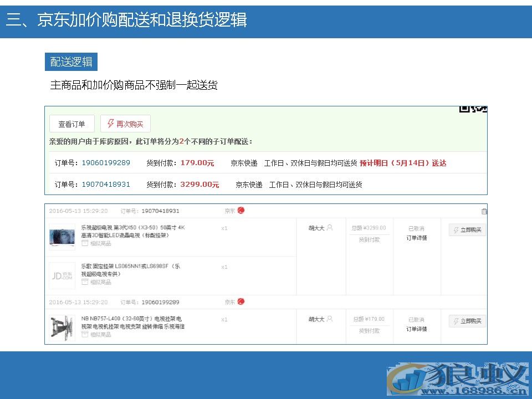The image size is (532, 399).
Task: Click the 配送逻辑 section label
Action: [71, 62]
